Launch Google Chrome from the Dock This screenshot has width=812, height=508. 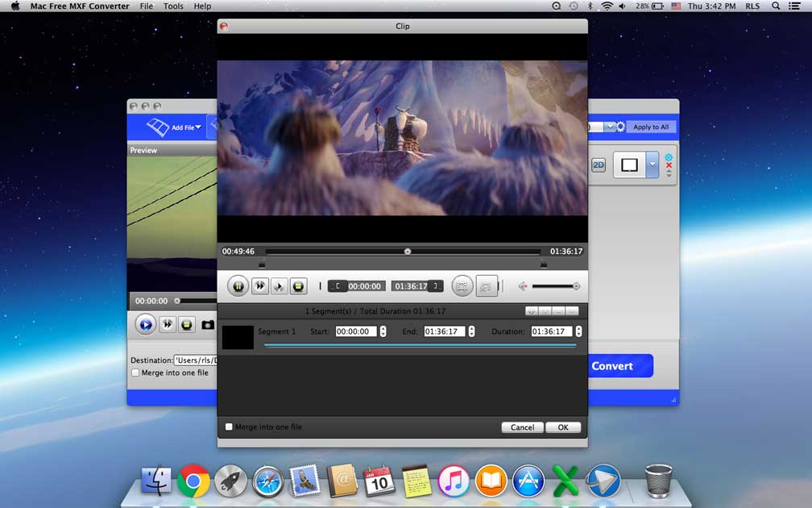click(193, 481)
